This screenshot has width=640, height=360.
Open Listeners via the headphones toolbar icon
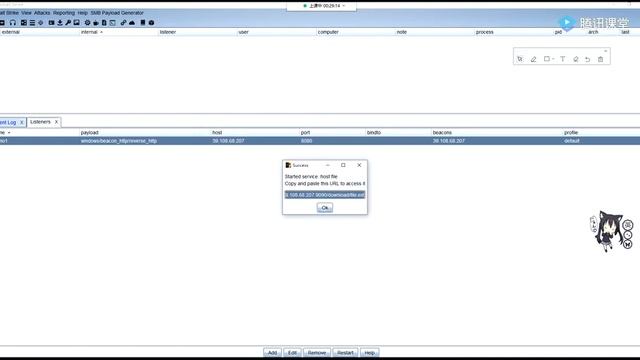pyautogui.click(x=13, y=23)
